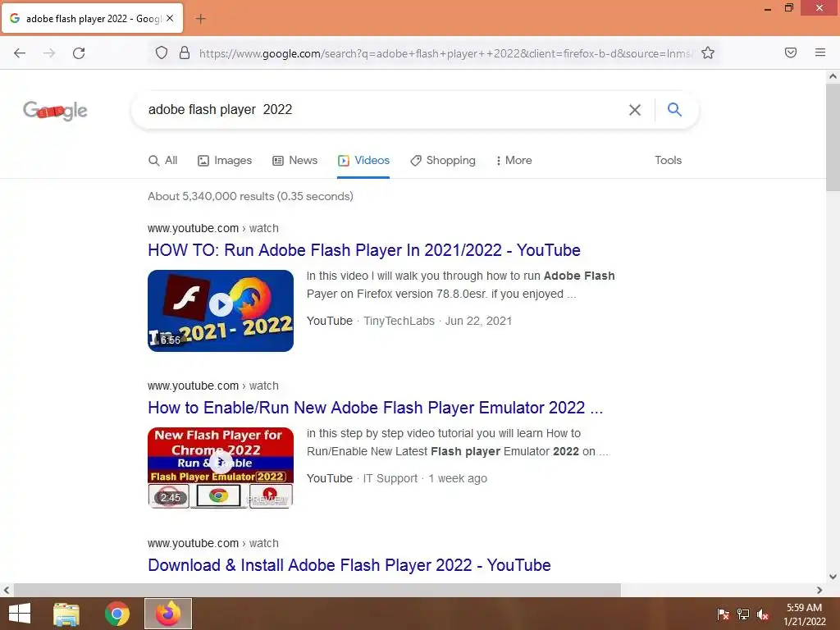Screen dimensions: 840x630
Task: Show site security padlock info
Action: coord(185,52)
